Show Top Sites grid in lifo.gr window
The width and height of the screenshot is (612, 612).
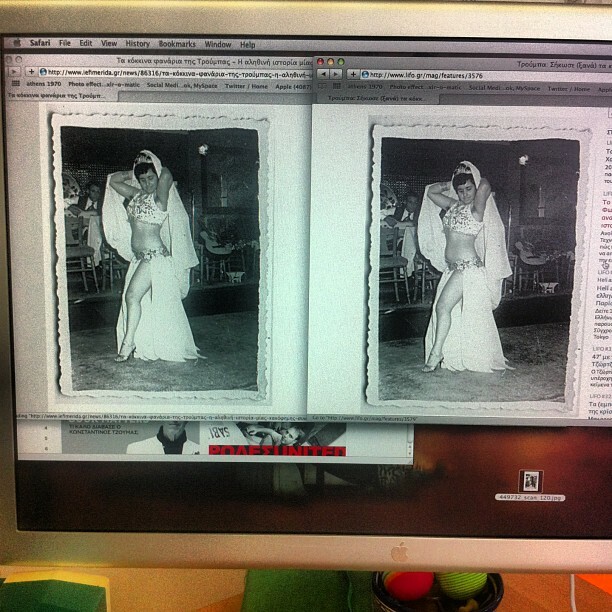[x=337, y=86]
